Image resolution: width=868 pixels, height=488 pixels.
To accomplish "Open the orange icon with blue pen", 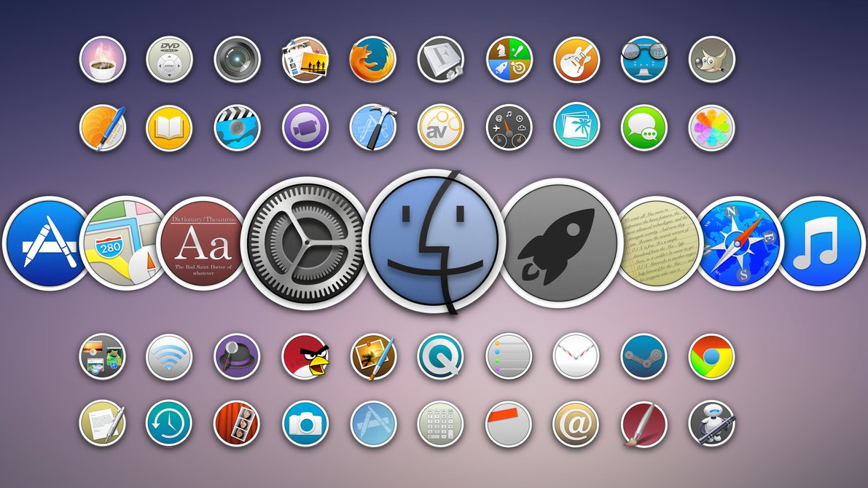I will (x=103, y=127).
